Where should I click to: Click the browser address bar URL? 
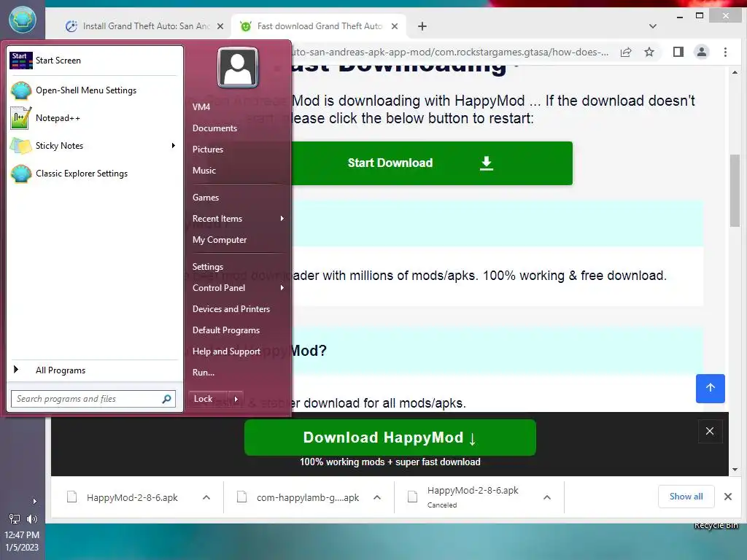(x=448, y=52)
